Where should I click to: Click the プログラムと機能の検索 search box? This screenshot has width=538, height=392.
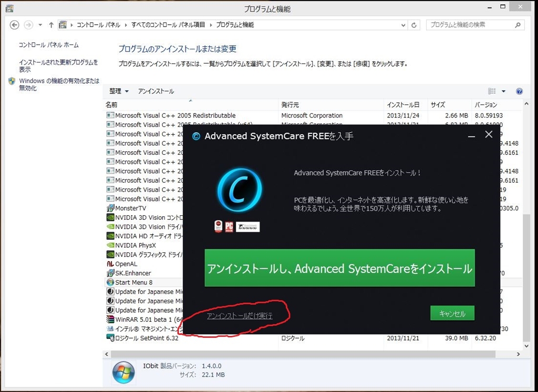475,25
